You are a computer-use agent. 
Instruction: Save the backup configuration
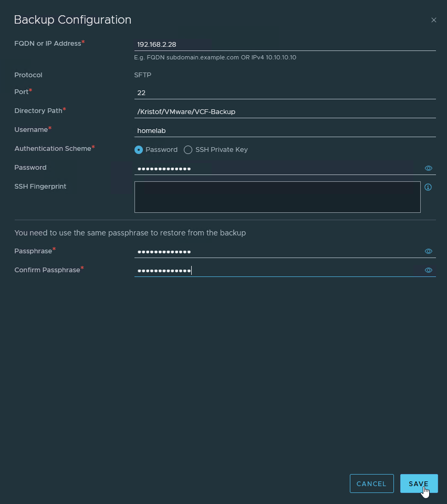(x=419, y=484)
